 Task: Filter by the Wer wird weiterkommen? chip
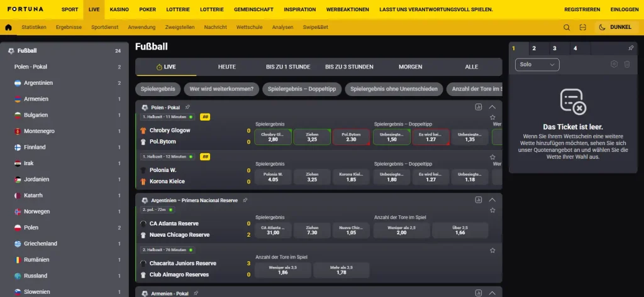pyautogui.click(x=222, y=89)
